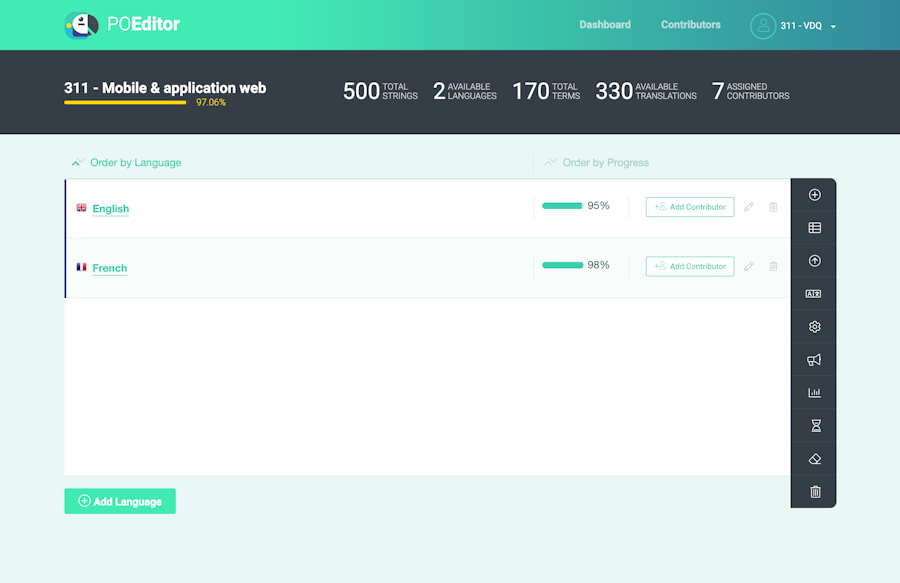Open project settings gear icon

[x=814, y=327]
